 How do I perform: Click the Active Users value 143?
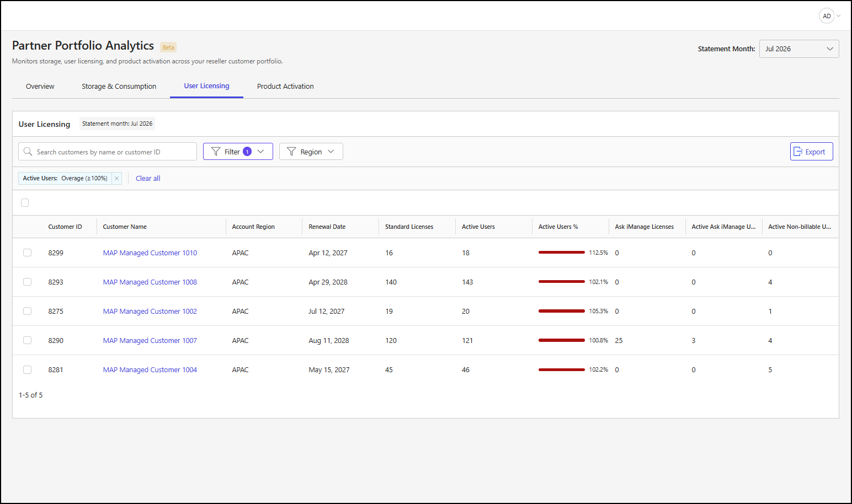(467, 282)
